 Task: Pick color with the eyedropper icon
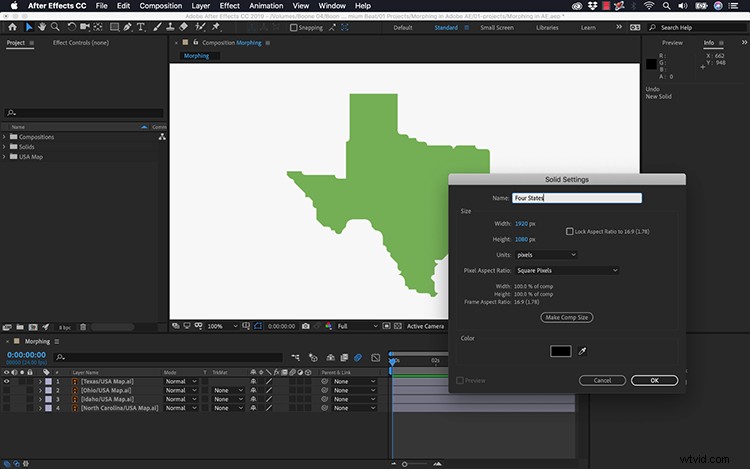582,351
